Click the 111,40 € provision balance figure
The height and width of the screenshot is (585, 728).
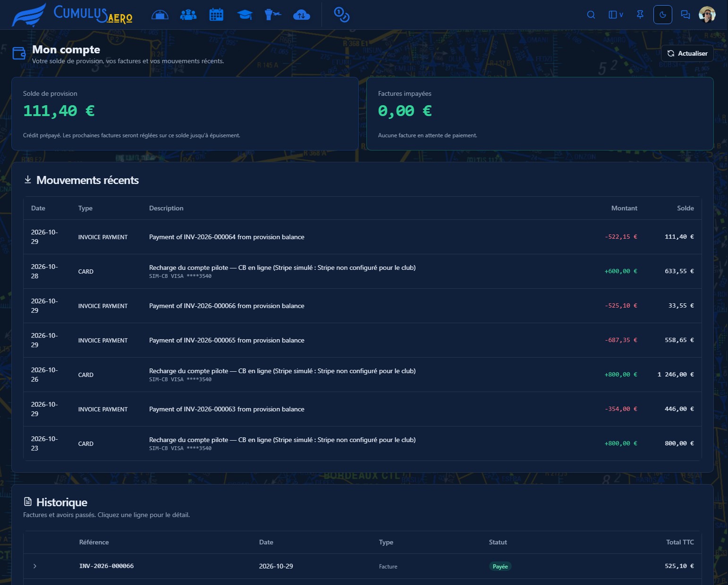tap(59, 111)
